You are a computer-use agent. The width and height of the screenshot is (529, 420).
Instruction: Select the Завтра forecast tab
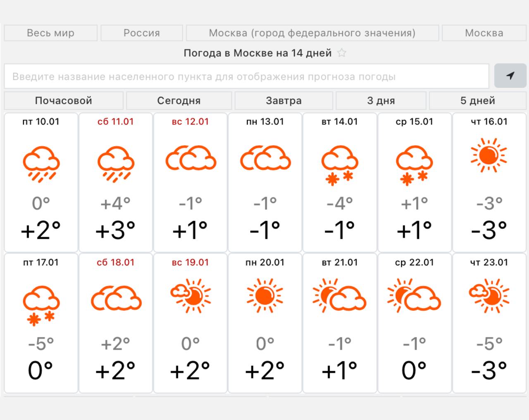click(284, 101)
